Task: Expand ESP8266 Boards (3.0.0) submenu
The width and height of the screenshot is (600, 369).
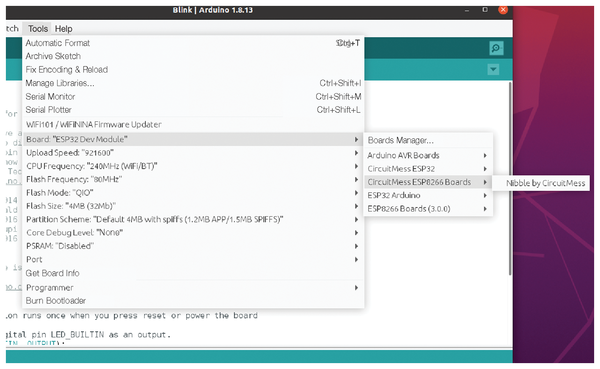Action: pos(428,209)
